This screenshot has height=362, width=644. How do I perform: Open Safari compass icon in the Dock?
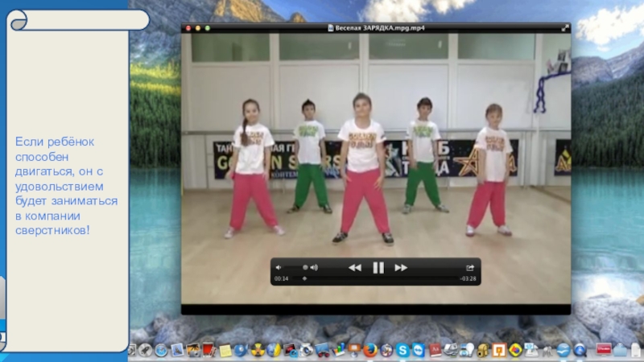coord(161,350)
